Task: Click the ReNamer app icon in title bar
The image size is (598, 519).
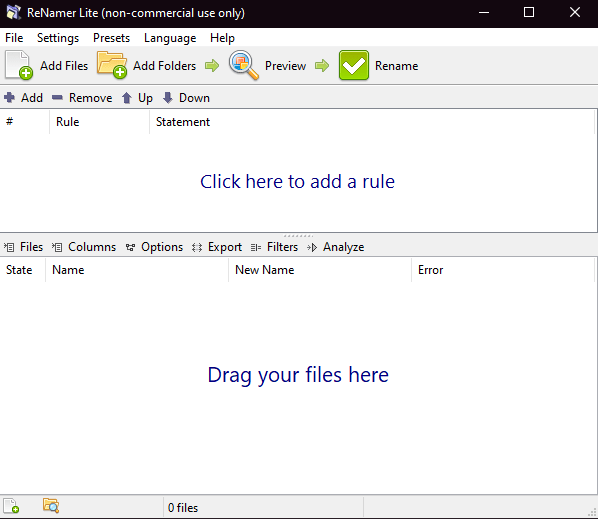Action: [x=13, y=13]
